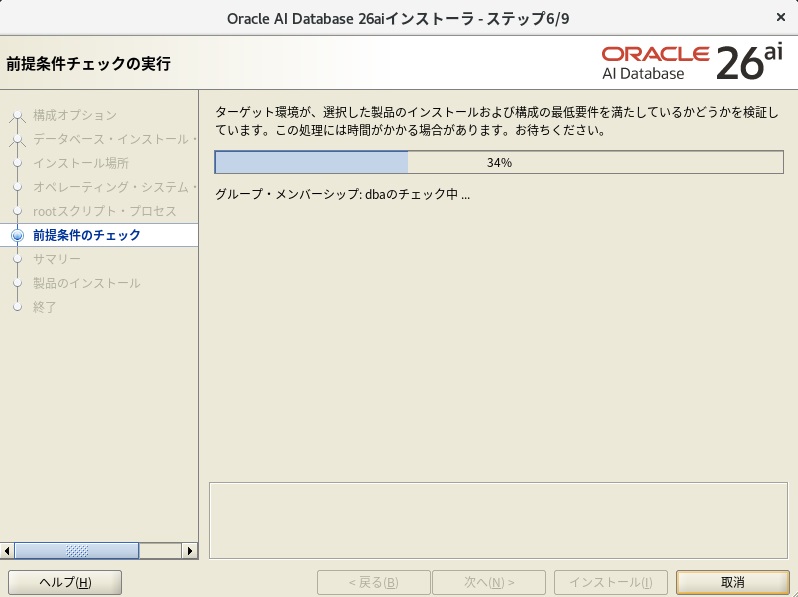This screenshot has height=597, width=798.
Task: Select the サマリー step in the sidebar
Action: click(56, 259)
